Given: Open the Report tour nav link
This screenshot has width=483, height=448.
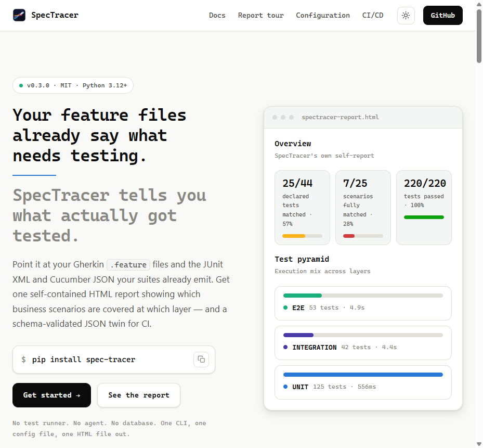Looking at the screenshot, I should pos(260,16).
